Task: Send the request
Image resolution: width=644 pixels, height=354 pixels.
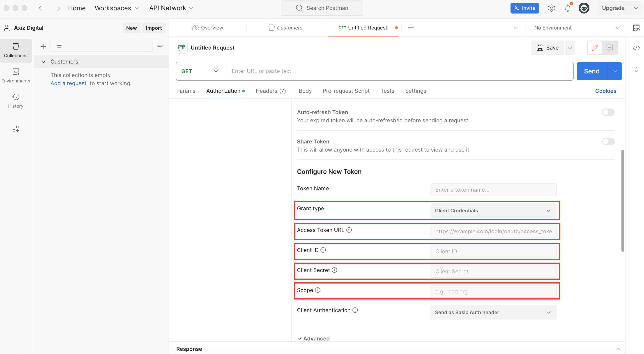Action: point(591,71)
